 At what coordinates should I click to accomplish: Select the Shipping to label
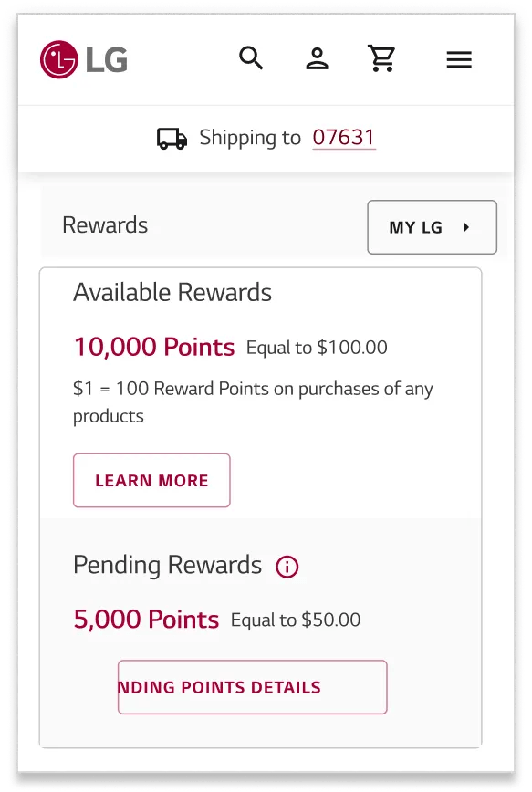tap(250, 137)
